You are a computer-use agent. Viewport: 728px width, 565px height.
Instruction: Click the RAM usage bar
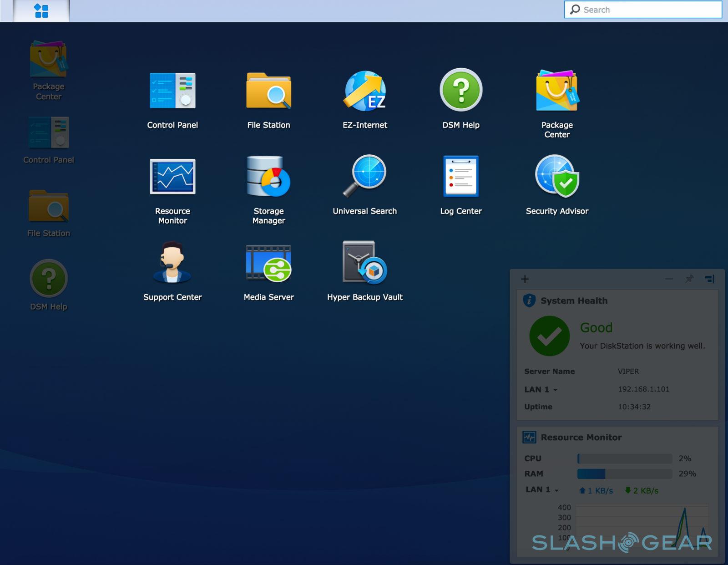click(x=624, y=474)
